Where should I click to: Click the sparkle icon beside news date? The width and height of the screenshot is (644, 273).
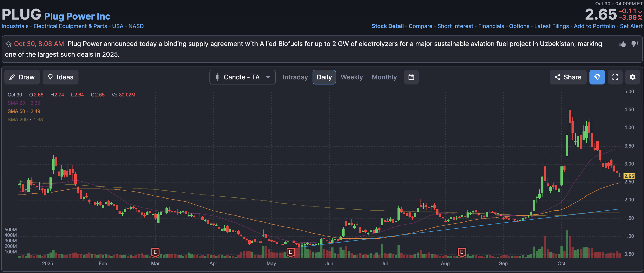click(x=9, y=44)
